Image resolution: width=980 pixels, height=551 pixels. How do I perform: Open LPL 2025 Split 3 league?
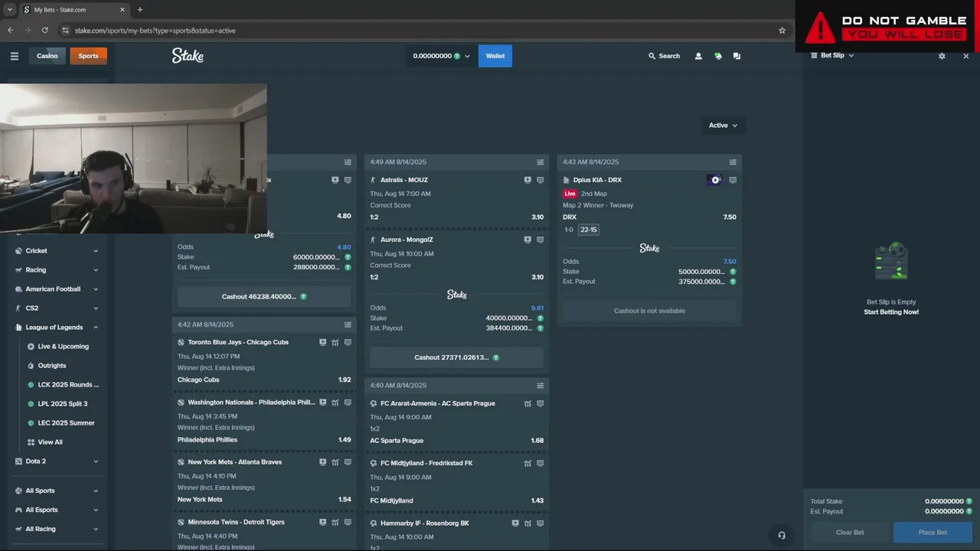[63, 404]
